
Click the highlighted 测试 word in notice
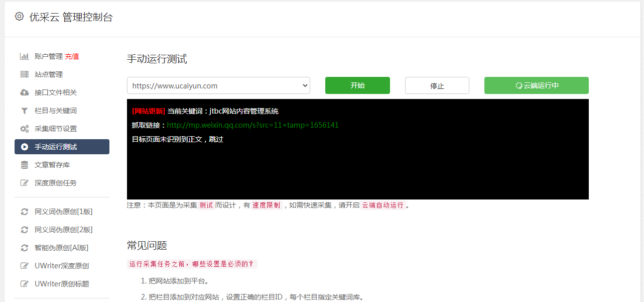coord(206,205)
